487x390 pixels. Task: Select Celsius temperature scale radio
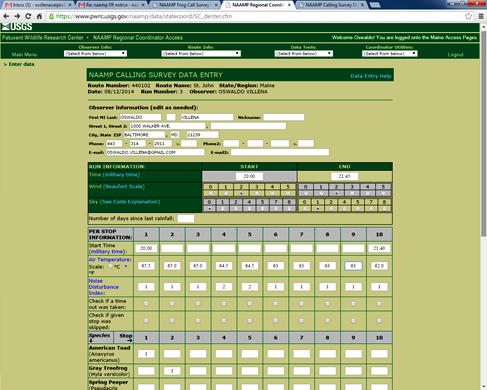click(110, 266)
